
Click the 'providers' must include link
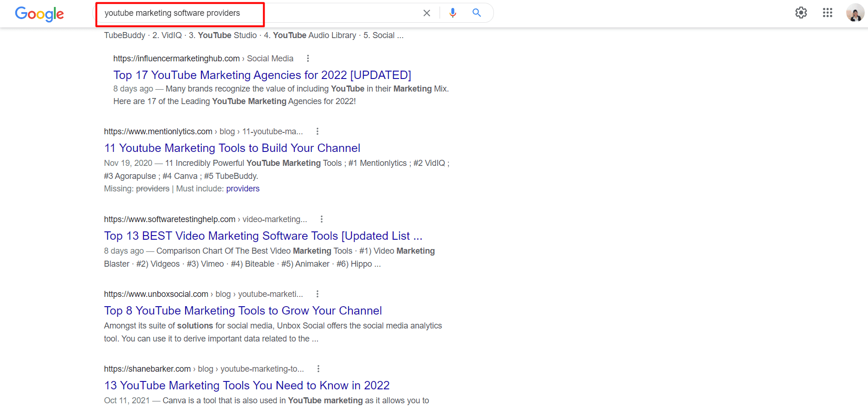(x=243, y=189)
